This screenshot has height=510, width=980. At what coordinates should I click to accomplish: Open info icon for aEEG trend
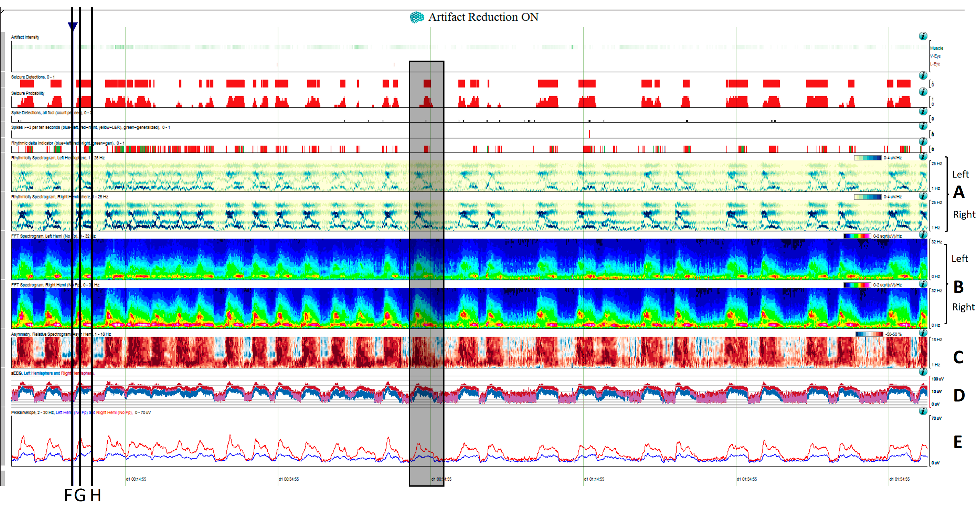(923, 371)
